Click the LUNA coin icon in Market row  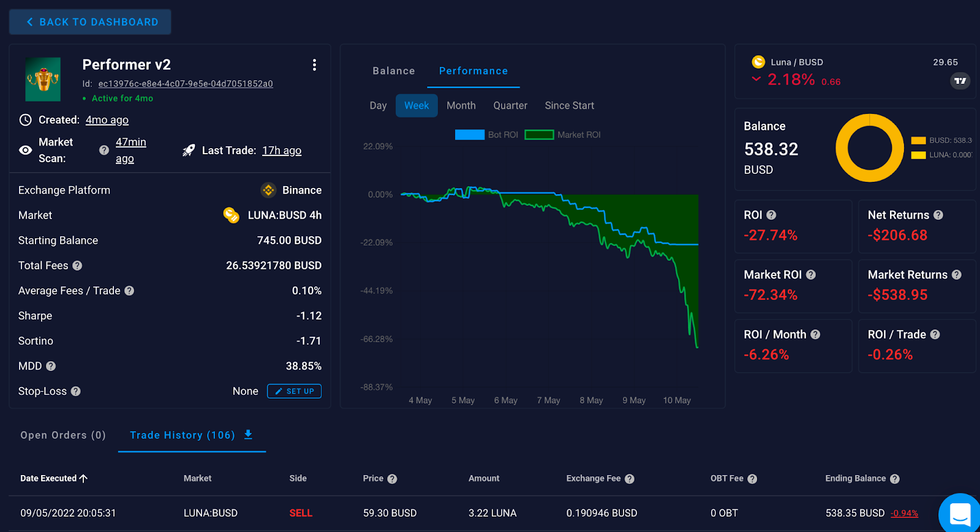[231, 215]
